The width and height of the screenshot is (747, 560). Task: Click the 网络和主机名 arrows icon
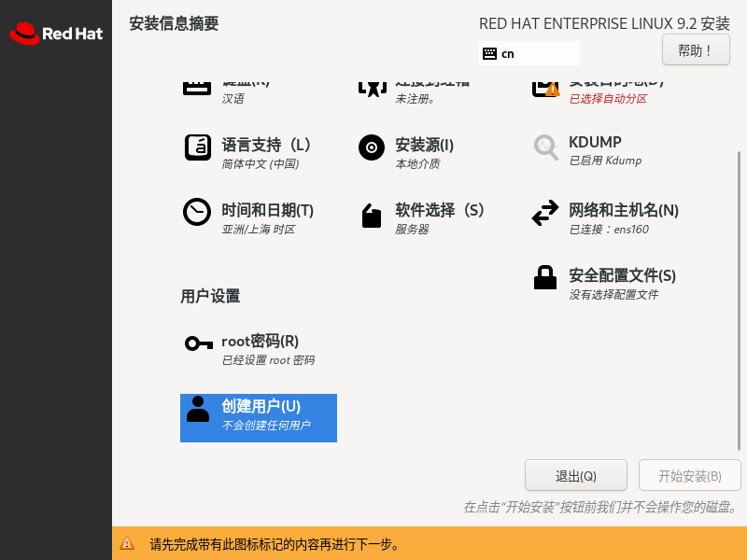(545, 213)
